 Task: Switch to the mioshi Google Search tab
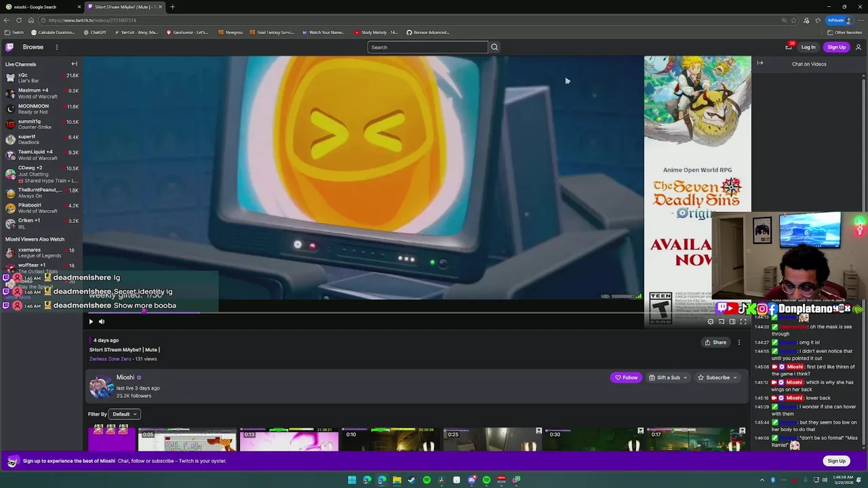(42, 7)
